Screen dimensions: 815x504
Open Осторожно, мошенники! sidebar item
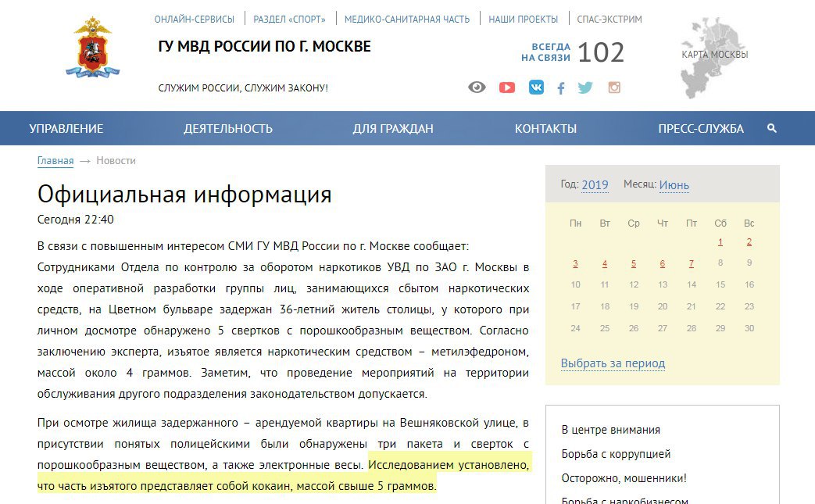pyautogui.click(x=624, y=478)
